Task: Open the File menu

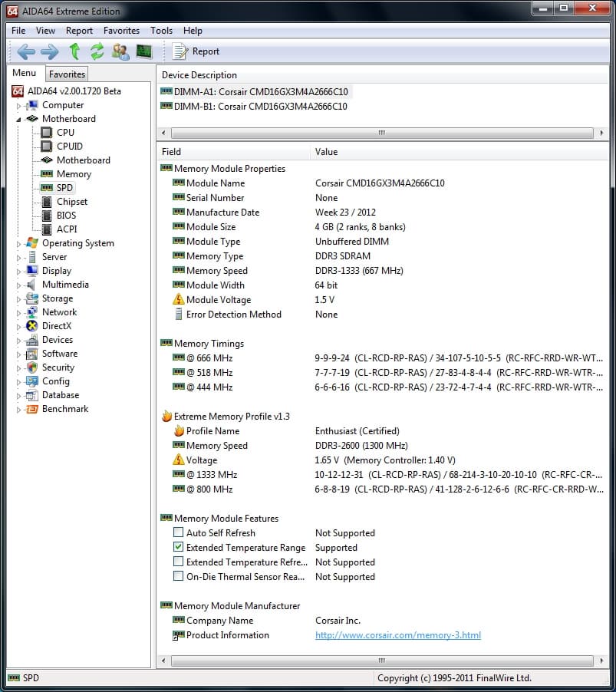Action: [x=18, y=31]
